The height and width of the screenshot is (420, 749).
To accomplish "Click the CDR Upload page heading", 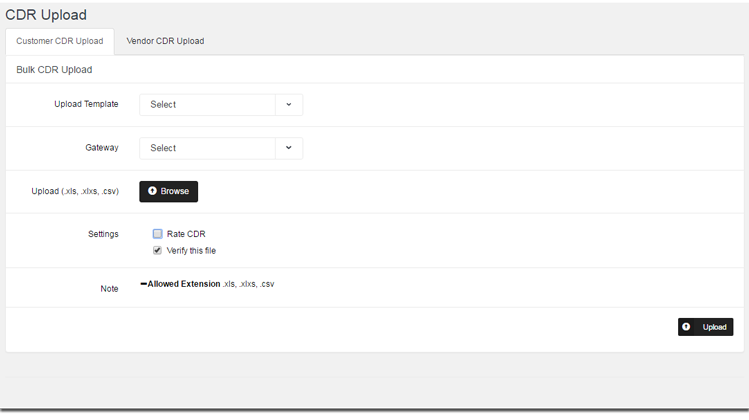I will click(x=46, y=15).
